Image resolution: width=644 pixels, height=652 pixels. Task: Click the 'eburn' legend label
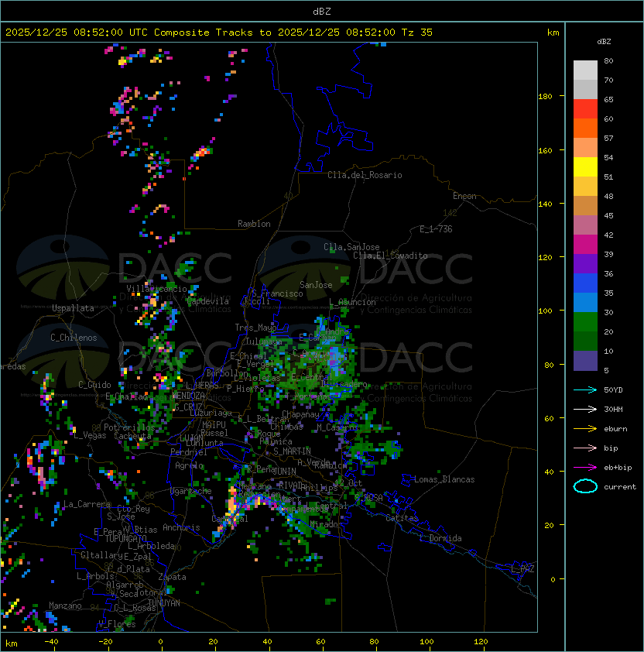coord(615,429)
